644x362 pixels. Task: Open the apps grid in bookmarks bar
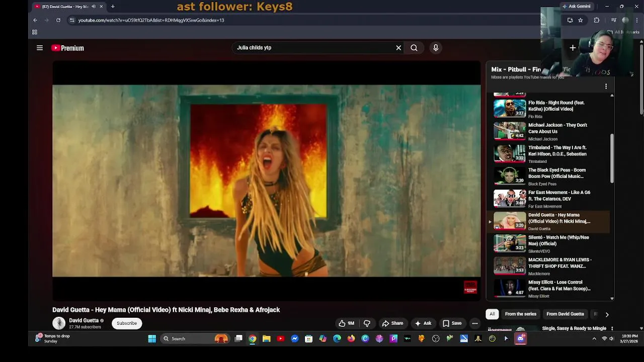coord(35,32)
